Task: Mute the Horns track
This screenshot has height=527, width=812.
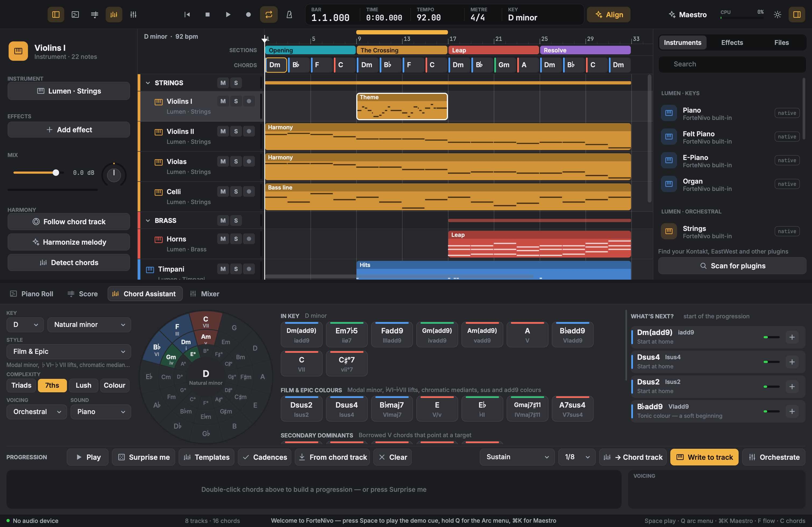Action: (x=223, y=239)
